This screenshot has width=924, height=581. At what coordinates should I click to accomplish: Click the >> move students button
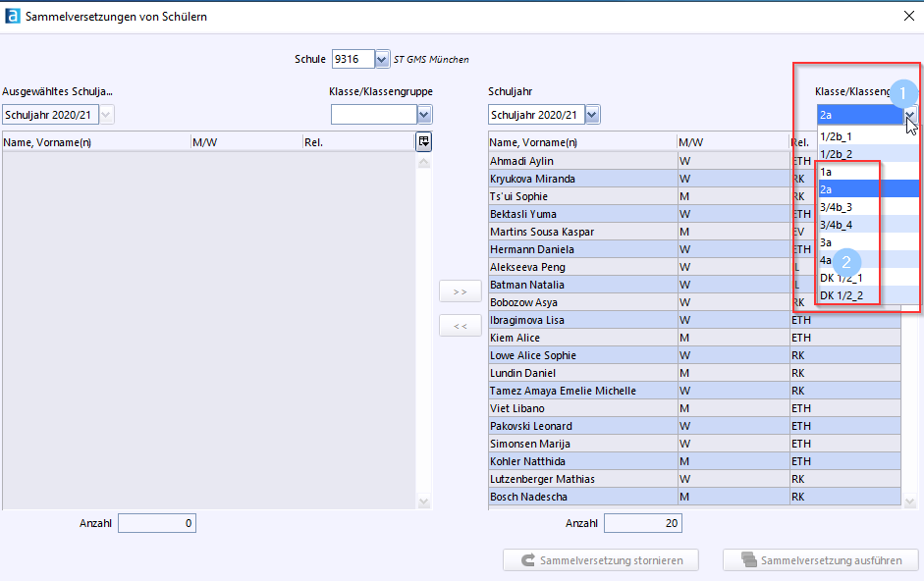point(461,291)
